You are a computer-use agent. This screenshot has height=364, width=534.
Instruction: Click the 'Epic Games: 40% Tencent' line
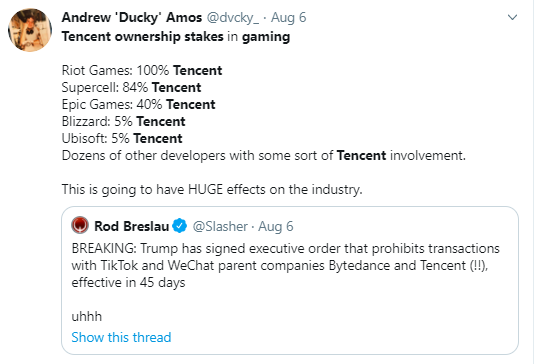click(x=138, y=105)
